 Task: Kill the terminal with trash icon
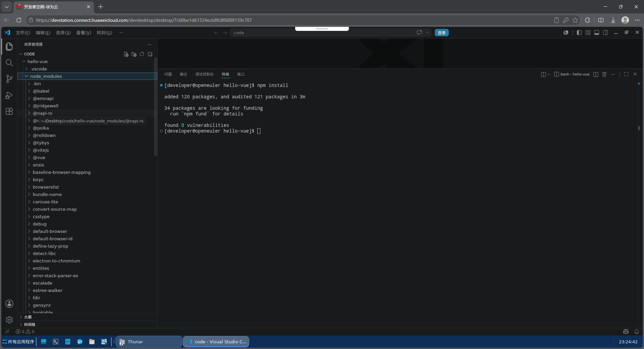[x=604, y=74]
